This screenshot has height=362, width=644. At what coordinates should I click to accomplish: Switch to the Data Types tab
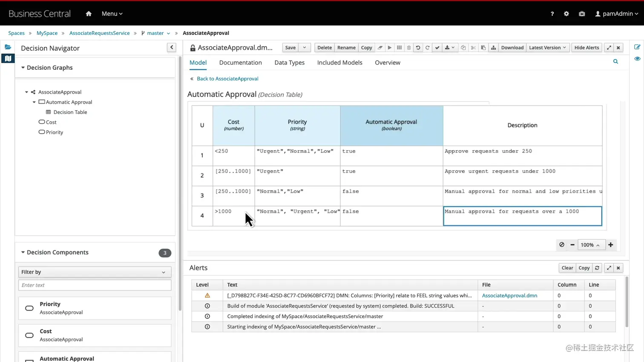point(290,63)
